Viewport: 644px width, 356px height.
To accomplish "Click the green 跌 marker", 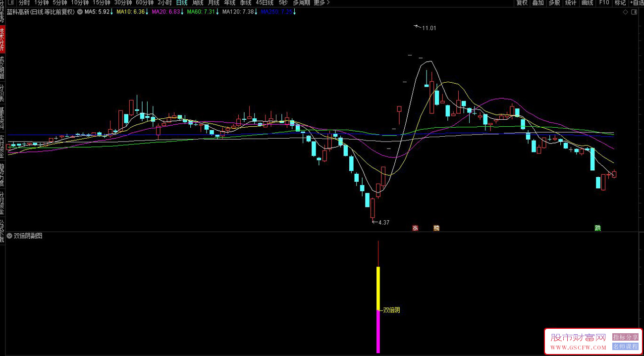I will 598,228.
